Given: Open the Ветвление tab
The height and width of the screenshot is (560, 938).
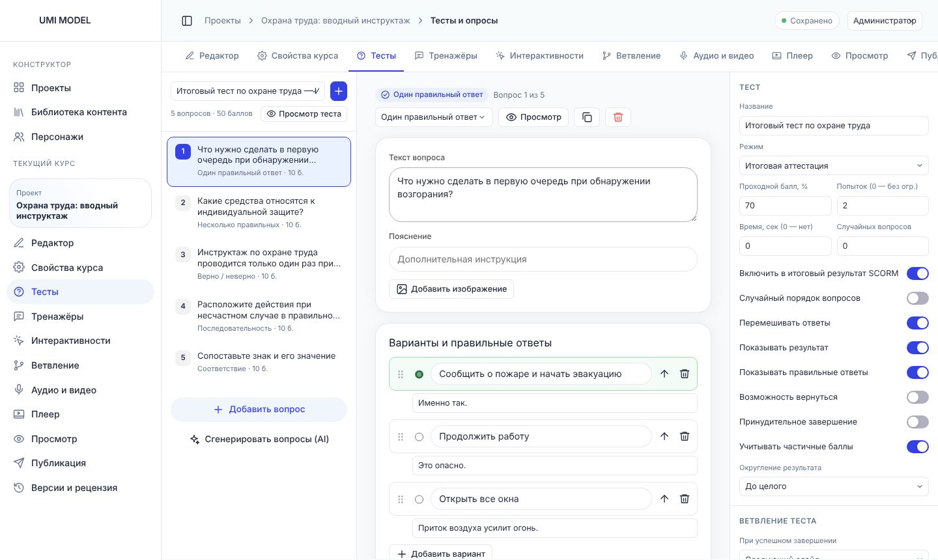Looking at the screenshot, I should [631, 56].
